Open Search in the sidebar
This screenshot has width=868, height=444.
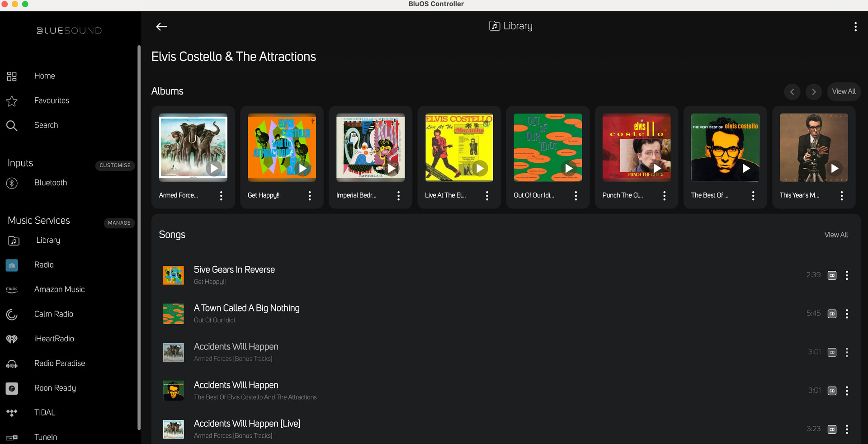(46, 125)
